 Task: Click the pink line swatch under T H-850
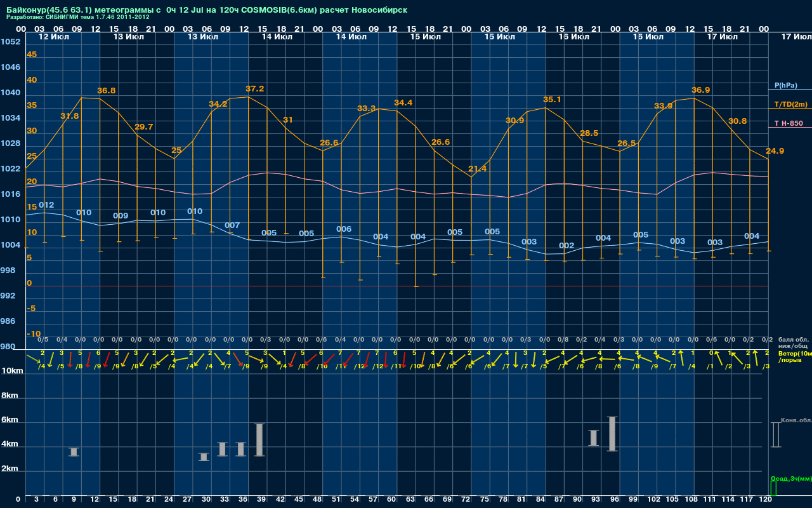click(790, 128)
